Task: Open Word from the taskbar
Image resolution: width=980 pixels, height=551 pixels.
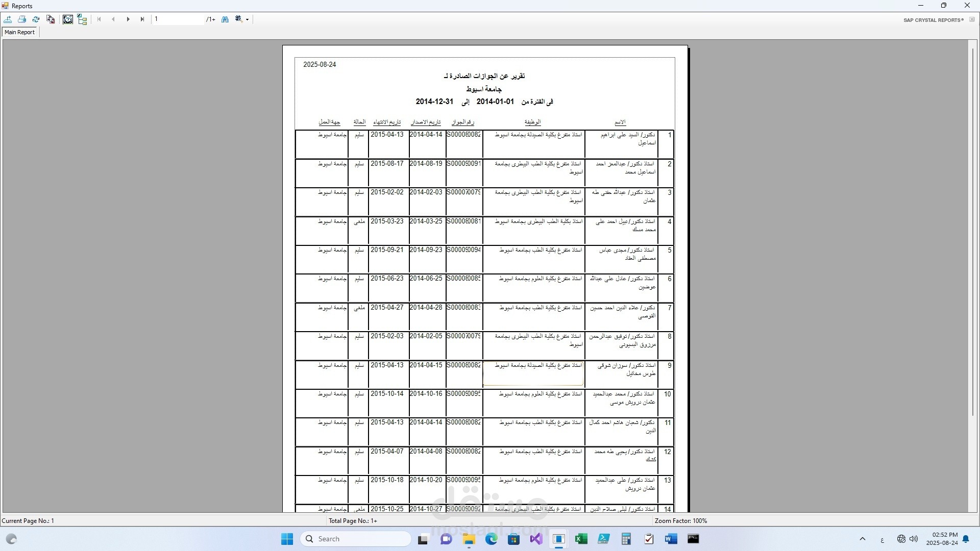Action: [x=671, y=539]
